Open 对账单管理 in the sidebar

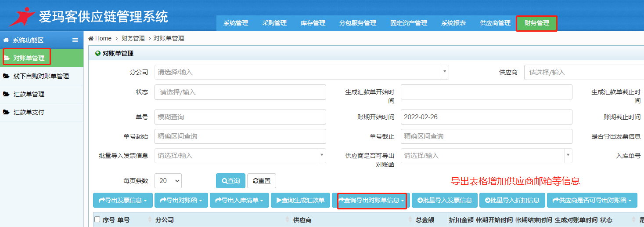42,58
